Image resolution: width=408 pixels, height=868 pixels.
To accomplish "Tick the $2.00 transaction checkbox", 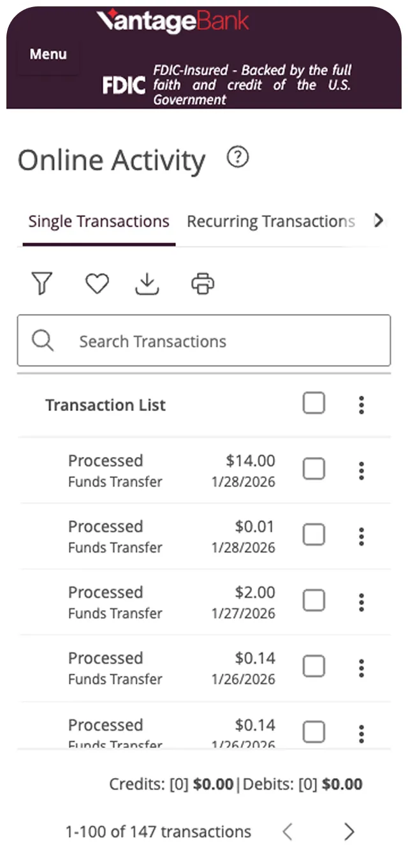I will 314,601.
